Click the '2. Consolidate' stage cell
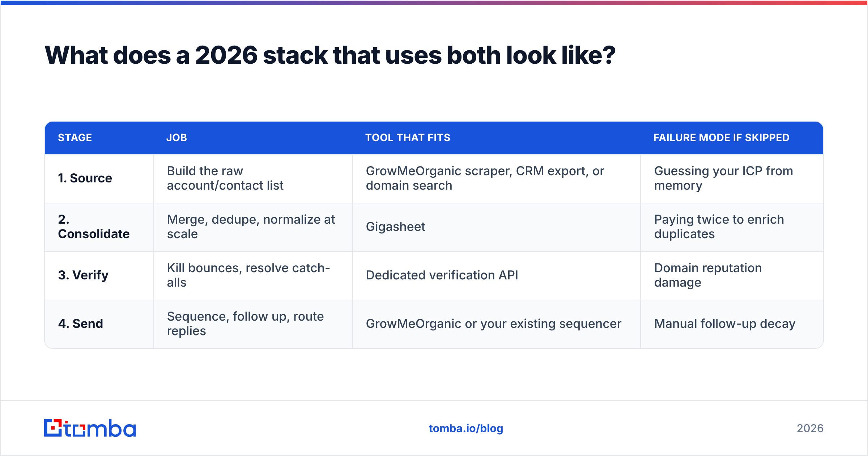This screenshot has width=868, height=456. (x=99, y=227)
